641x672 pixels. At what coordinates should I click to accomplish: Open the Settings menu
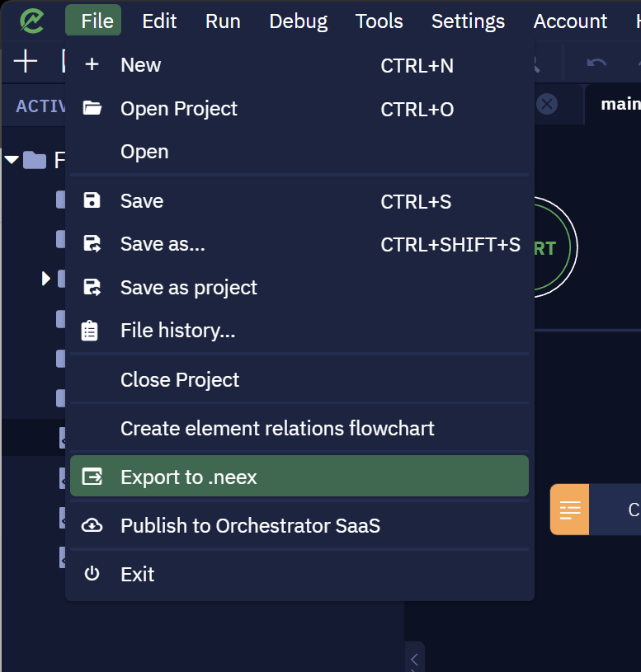(x=468, y=21)
